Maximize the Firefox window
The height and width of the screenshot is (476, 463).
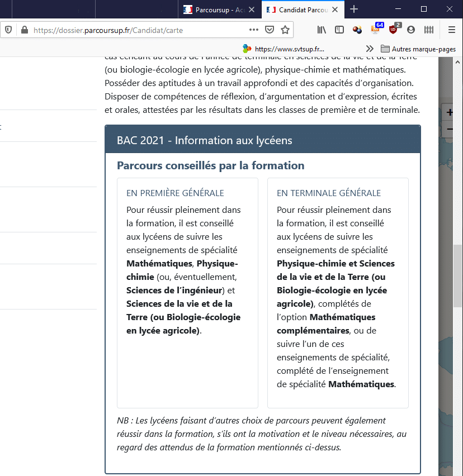tap(424, 9)
